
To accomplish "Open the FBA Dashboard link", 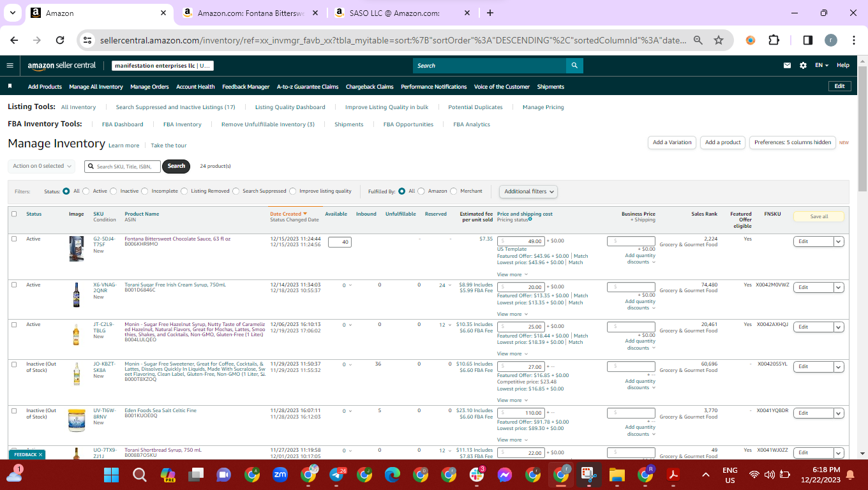I will pyautogui.click(x=123, y=124).
